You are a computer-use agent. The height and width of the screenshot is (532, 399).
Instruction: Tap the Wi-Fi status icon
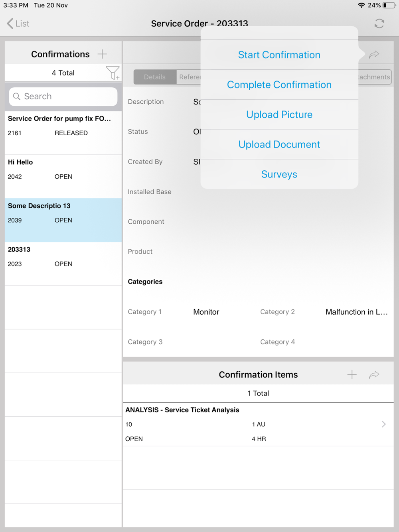[361, 5]
